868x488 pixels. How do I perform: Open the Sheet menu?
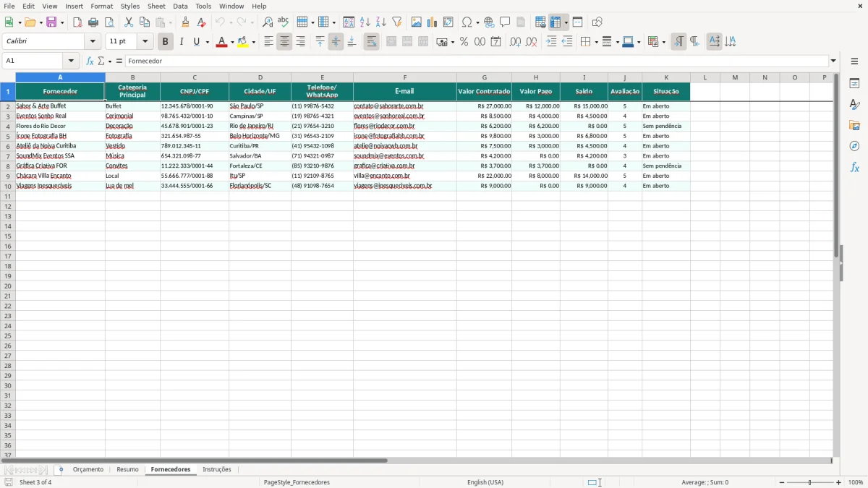156,6
